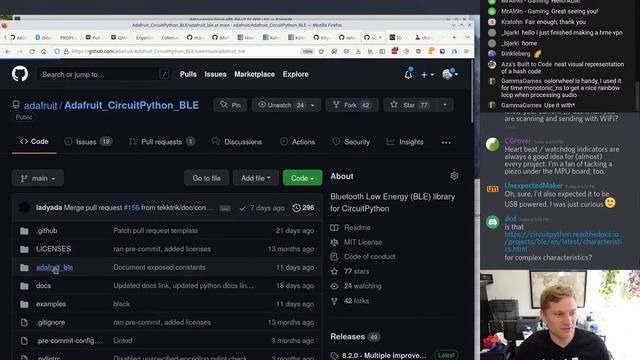Click the Firefox address bar URL

[158, 51]
